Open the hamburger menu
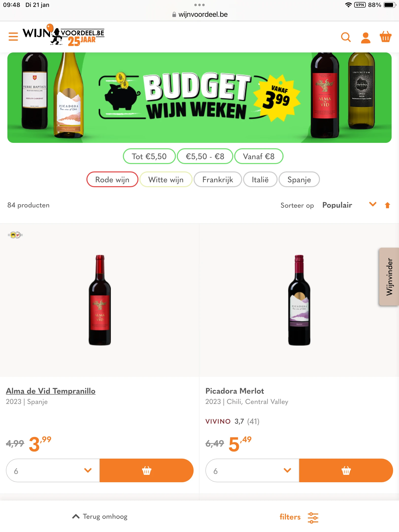The height and width of the screenshot is (532, 399). pyautogui.click(x=13, y=36)
